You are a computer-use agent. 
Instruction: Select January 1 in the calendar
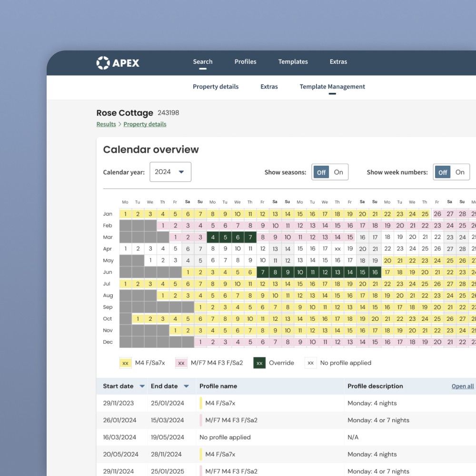pos(125,214)
